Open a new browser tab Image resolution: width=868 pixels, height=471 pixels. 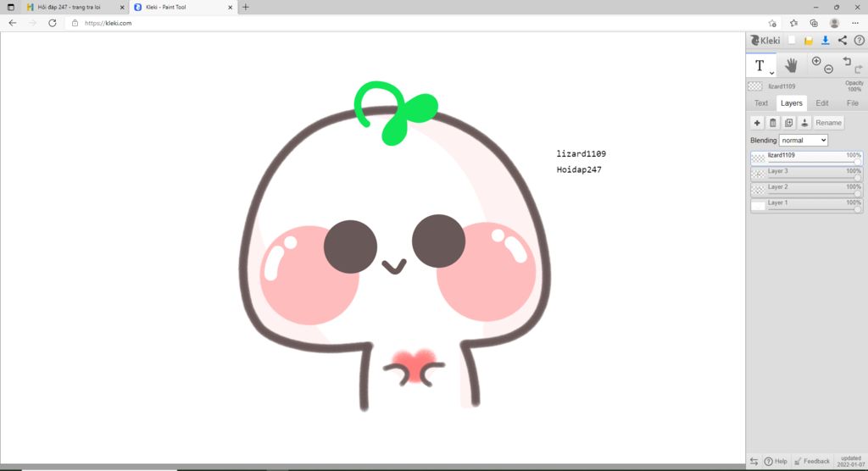[x=245, y=7]
